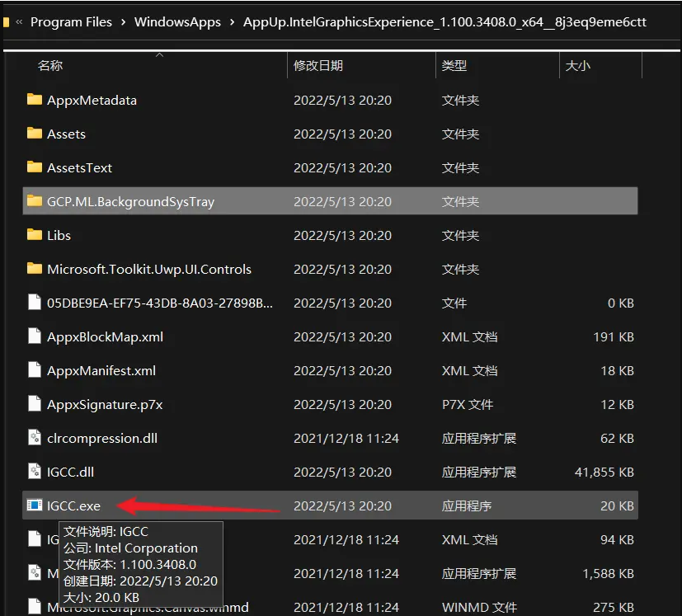Screen dimensions: 682x616
Task: Select the IGCC.exe application icon
Action: click(35, 505)
